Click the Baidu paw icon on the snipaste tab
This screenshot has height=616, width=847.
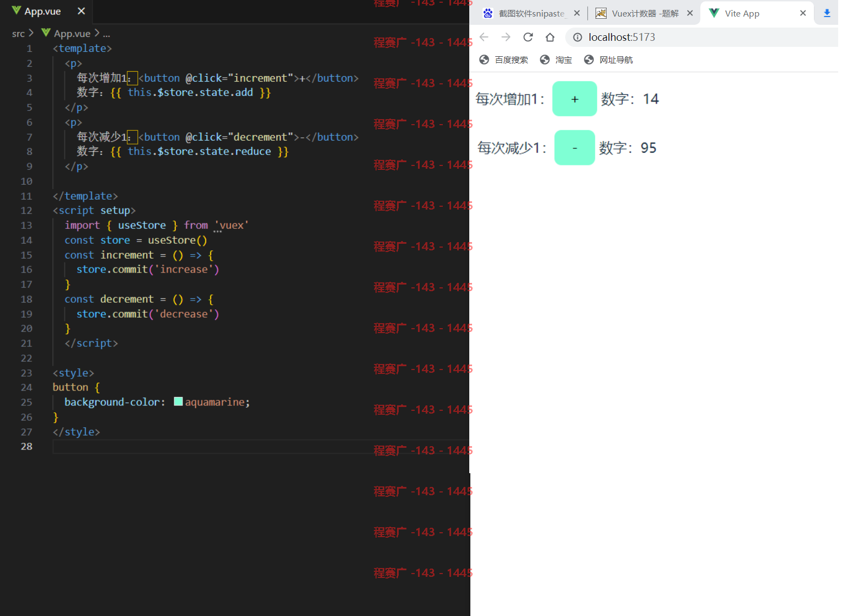[488, 13]
